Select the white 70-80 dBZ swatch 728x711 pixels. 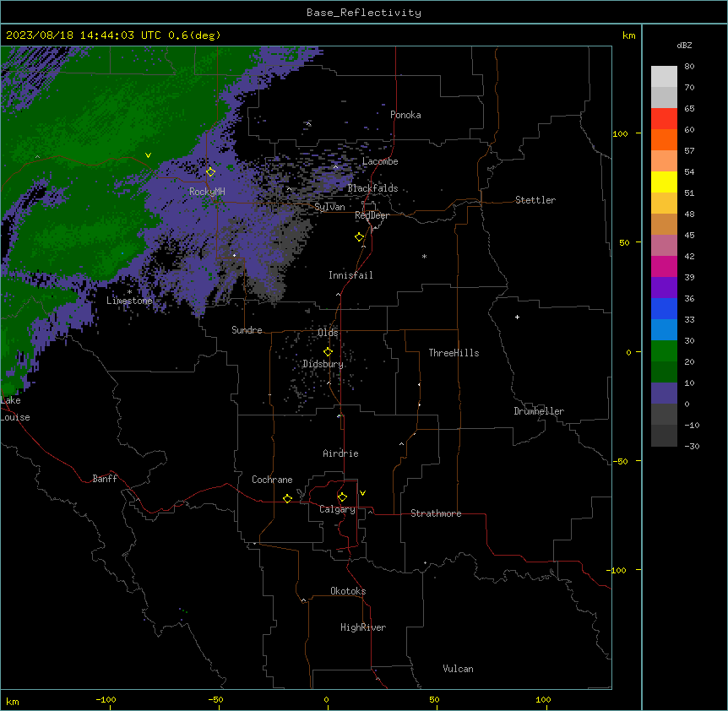[664, 77]
